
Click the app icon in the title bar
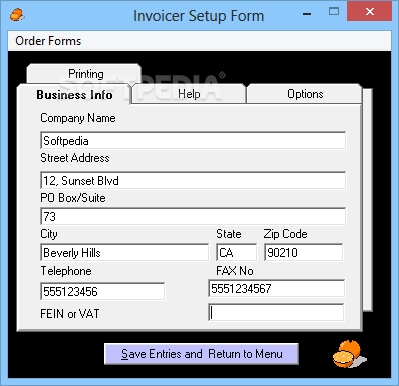coord(17,15)
